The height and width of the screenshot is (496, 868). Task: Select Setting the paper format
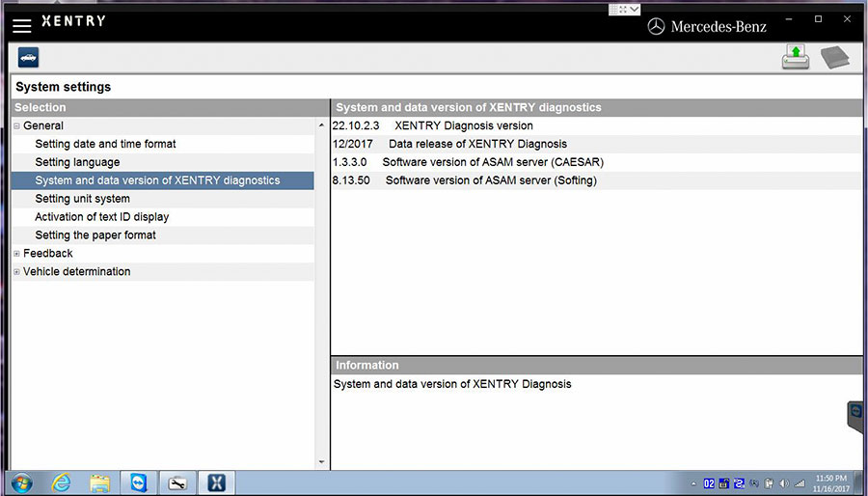click(x=95, y=235)
